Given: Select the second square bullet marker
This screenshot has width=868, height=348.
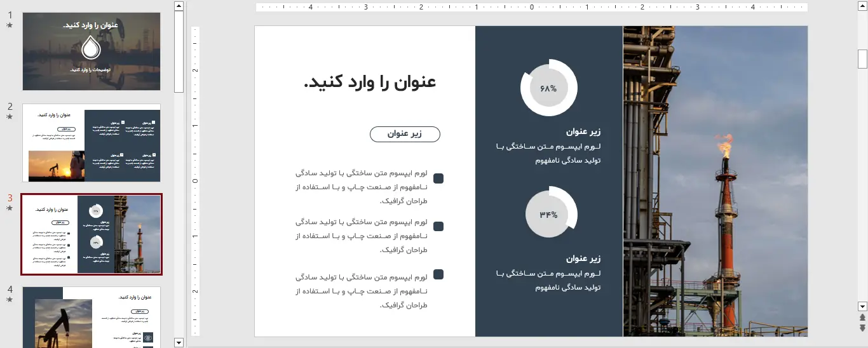Looking at the screenshot, I should (438, 227).
